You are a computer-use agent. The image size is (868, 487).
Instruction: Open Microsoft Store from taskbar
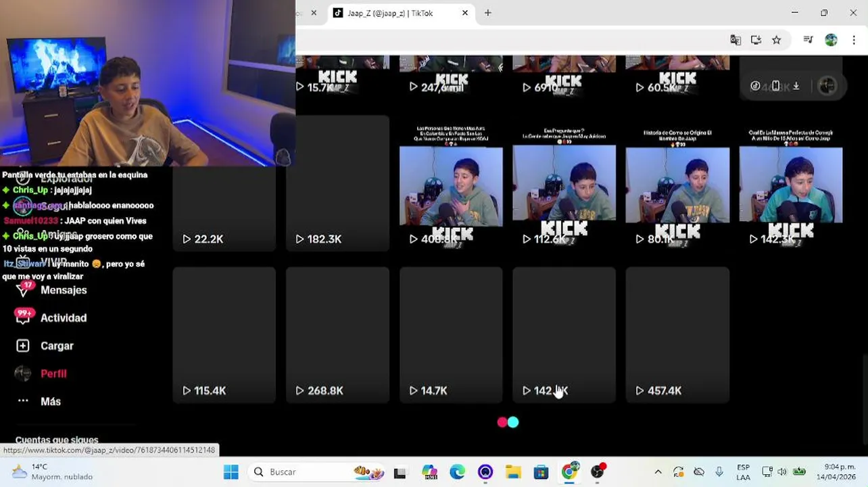coord(541,472)
